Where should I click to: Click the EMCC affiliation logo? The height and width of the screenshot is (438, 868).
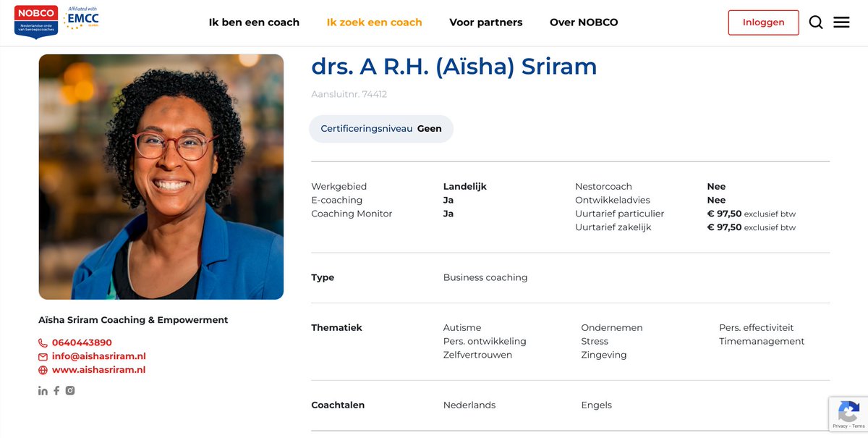pos(82,19)
